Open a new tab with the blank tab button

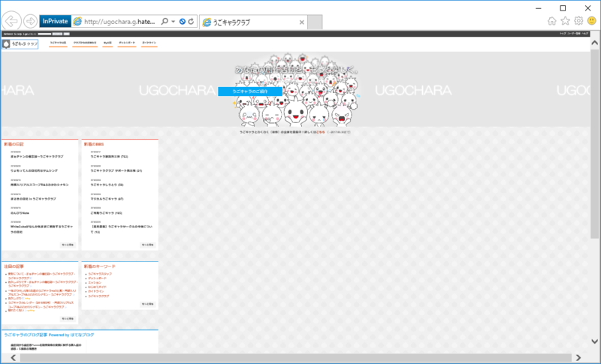tap(315, 23)
